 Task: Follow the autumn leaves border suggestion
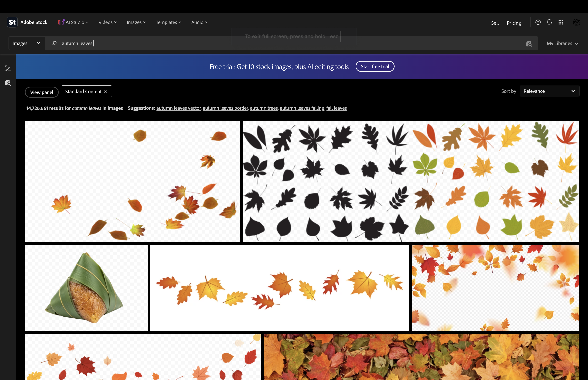click(x=225, y=108)
